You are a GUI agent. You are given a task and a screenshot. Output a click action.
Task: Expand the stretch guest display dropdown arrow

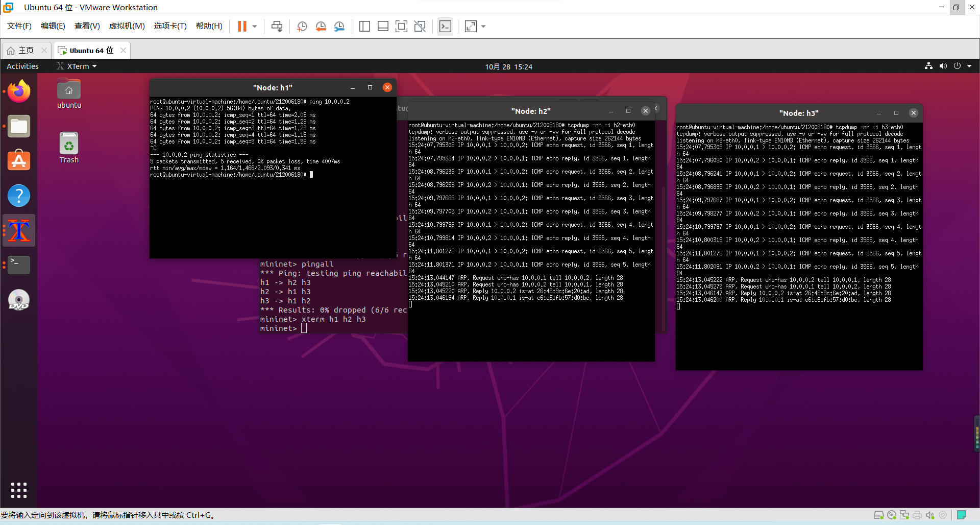(483, 27)
